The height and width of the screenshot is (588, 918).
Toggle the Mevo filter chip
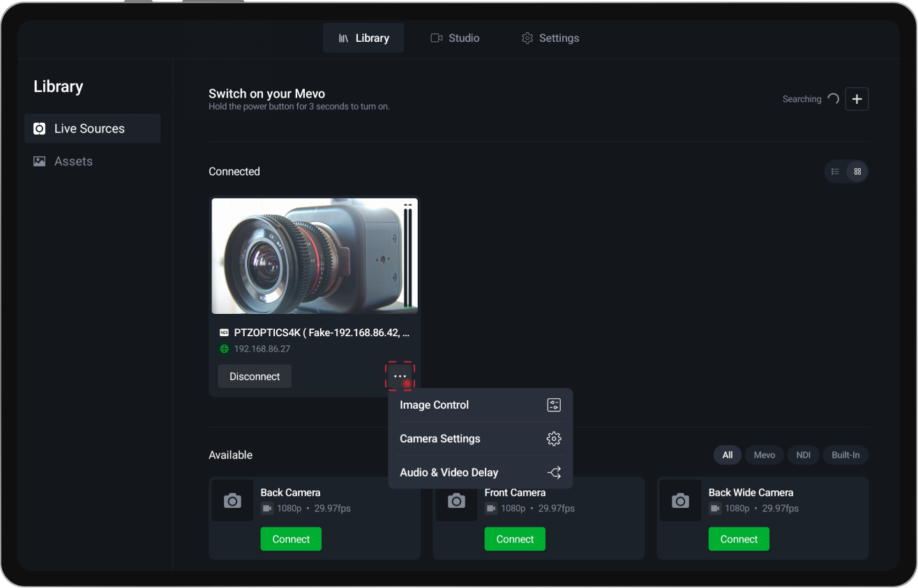click(764, 455)
